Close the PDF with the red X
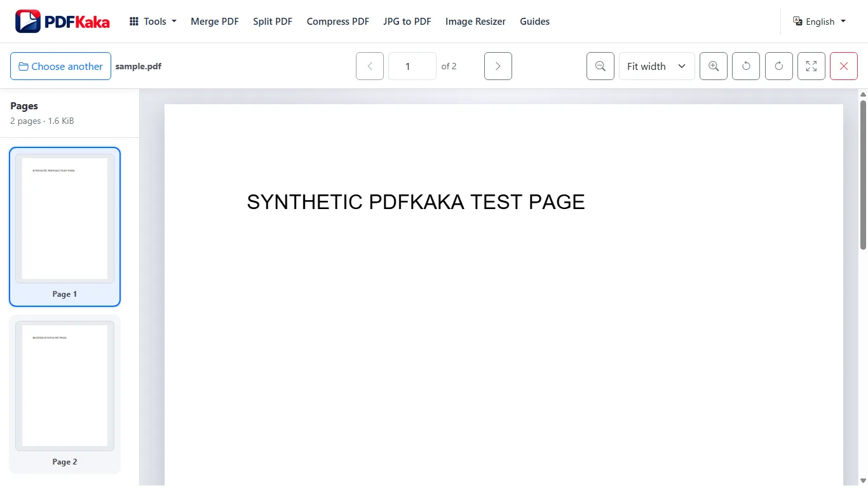 pyautogui.click(x=844, y=66)
